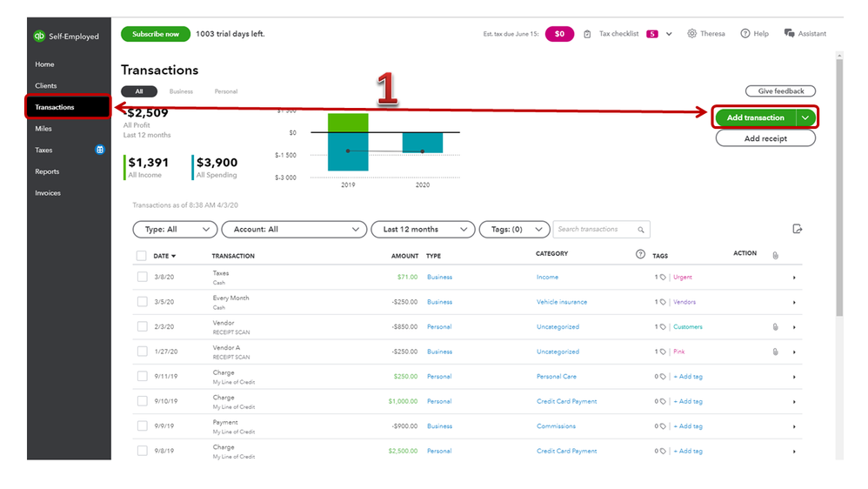Open the Type: All dropdown

(175, 229)
